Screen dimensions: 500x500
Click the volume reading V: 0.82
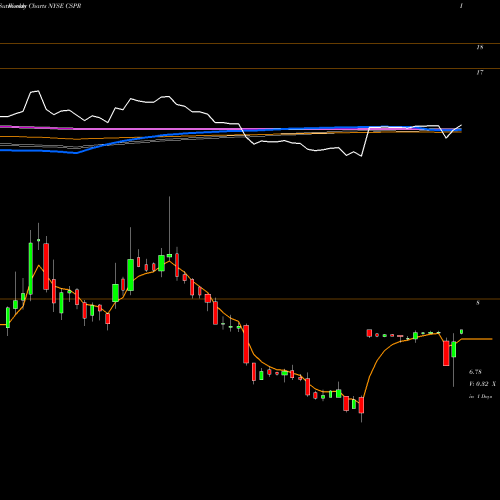point(479,384)
